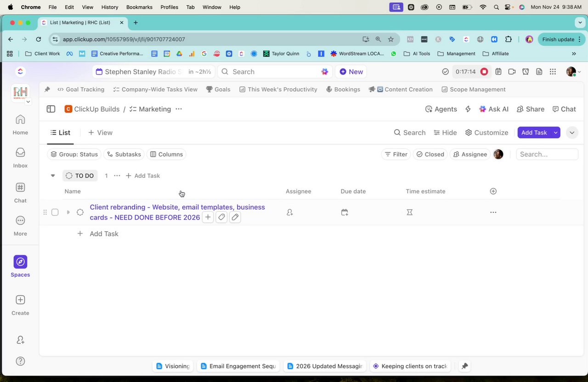This screenshot has height=382, width=588.
Task: Click the Create plus icon in sidebar
Action: (20, 300)
